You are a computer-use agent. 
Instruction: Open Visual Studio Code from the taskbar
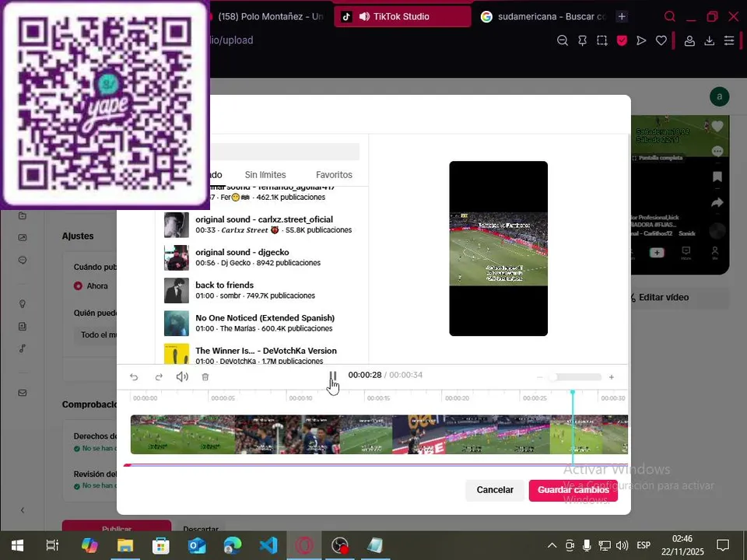point(268,545)
